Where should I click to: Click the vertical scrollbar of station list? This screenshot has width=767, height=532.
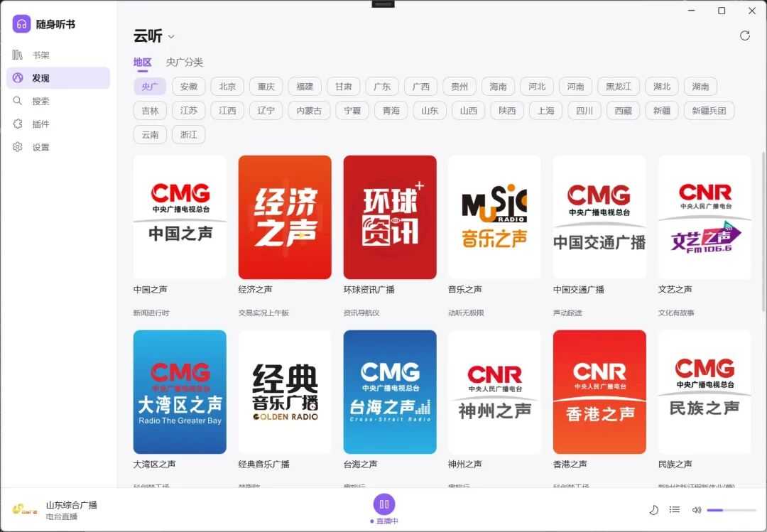click(x=763, y=231)
